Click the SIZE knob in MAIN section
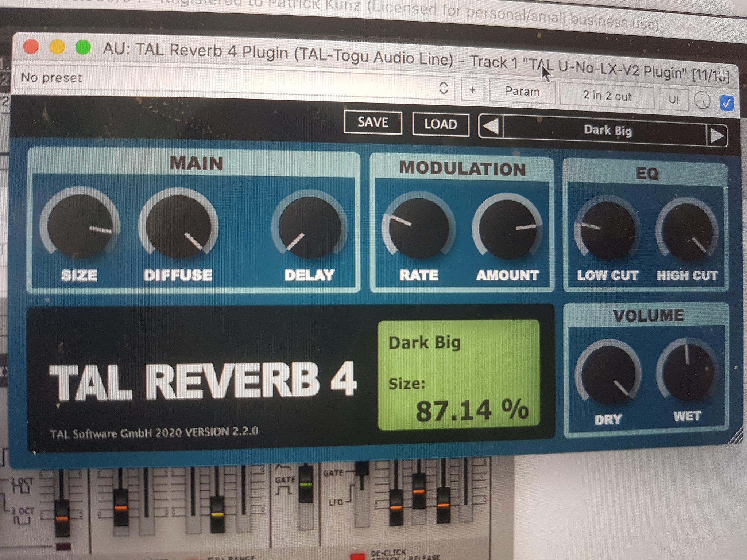Image resolution: width=747 pixels, height=560 pixels. point(80,226)
